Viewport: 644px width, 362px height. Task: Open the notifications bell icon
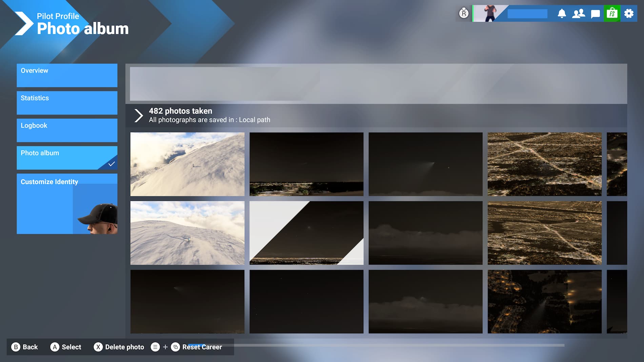coord(562,14)
